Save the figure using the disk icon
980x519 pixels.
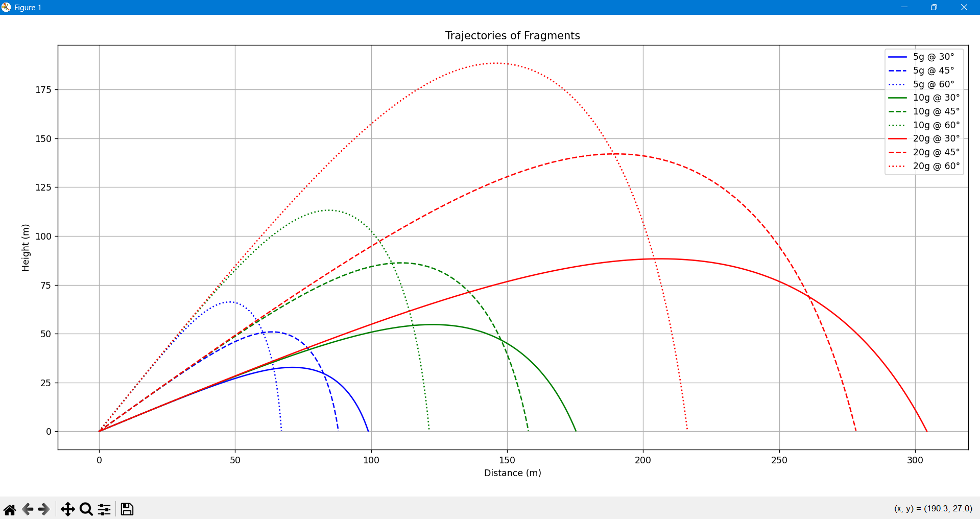tap(127, 509)
